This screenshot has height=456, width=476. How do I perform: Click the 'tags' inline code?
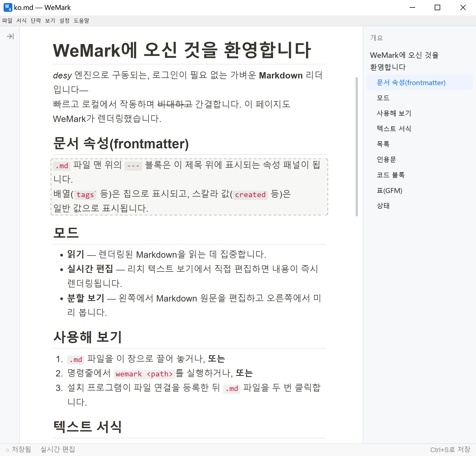click(x=85, y=195)
